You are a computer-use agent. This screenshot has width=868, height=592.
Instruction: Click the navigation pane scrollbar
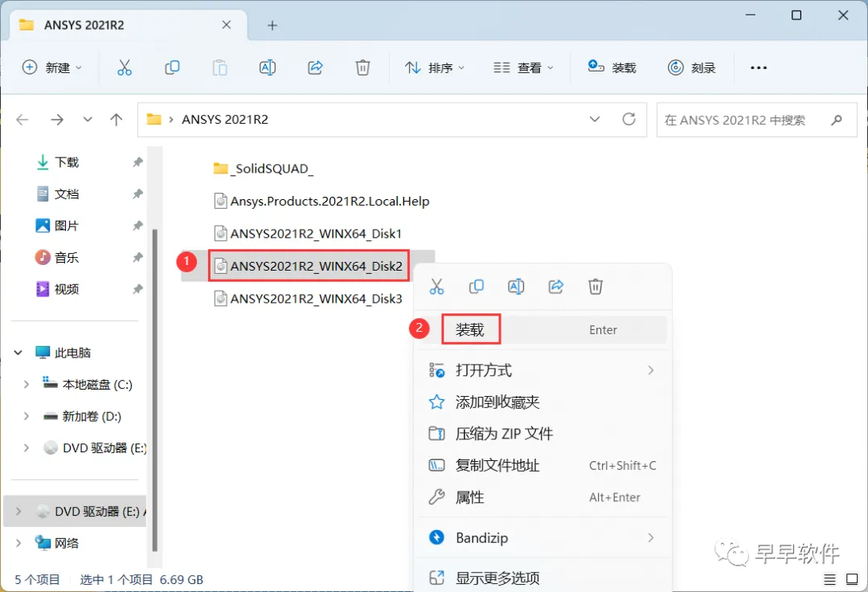[x=155, y=390]
